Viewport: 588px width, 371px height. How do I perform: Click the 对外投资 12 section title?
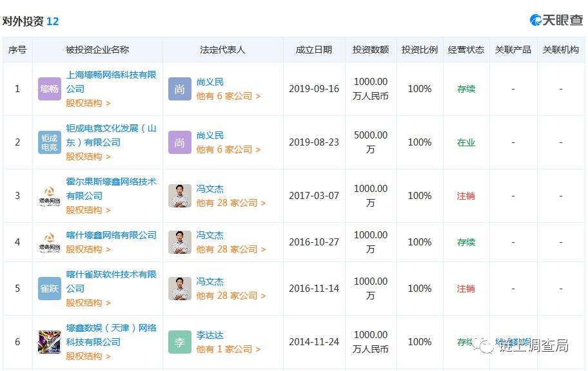(30, 21)
